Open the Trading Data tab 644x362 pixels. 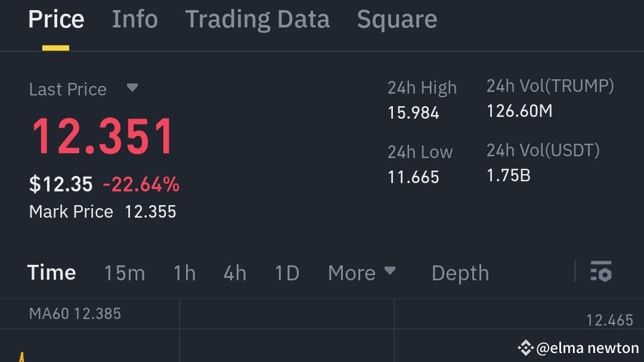257,20
